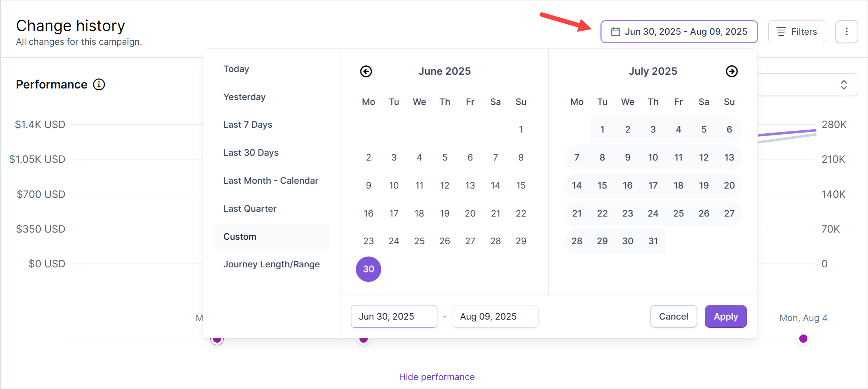
Task: Choose the Last Quarter preset
Action: (x=250, y=209)
